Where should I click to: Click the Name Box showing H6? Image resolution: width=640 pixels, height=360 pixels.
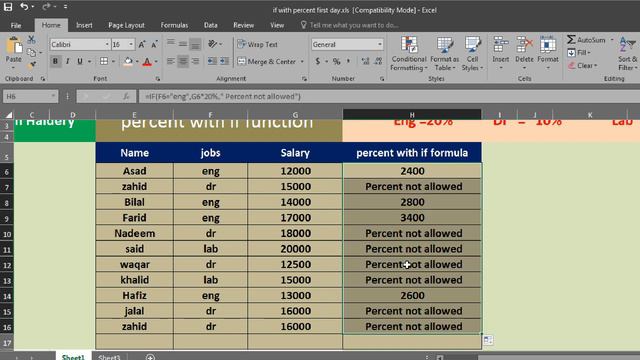pos(30,96)
